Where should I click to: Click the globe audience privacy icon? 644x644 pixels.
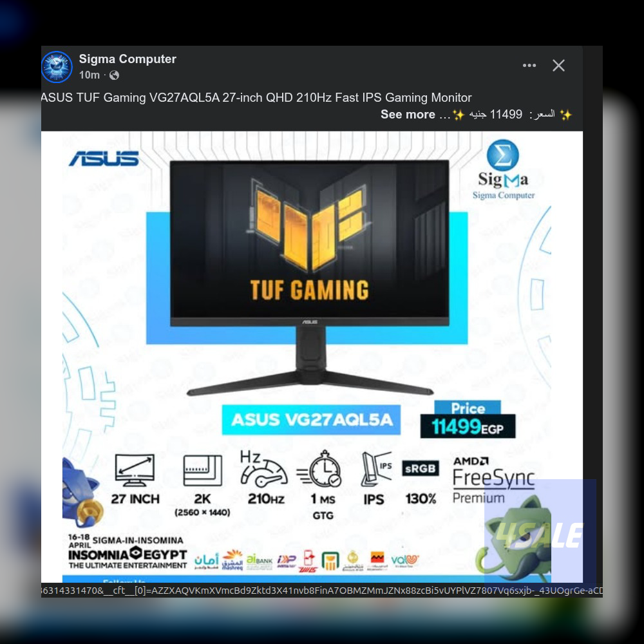tap(114, 75)
